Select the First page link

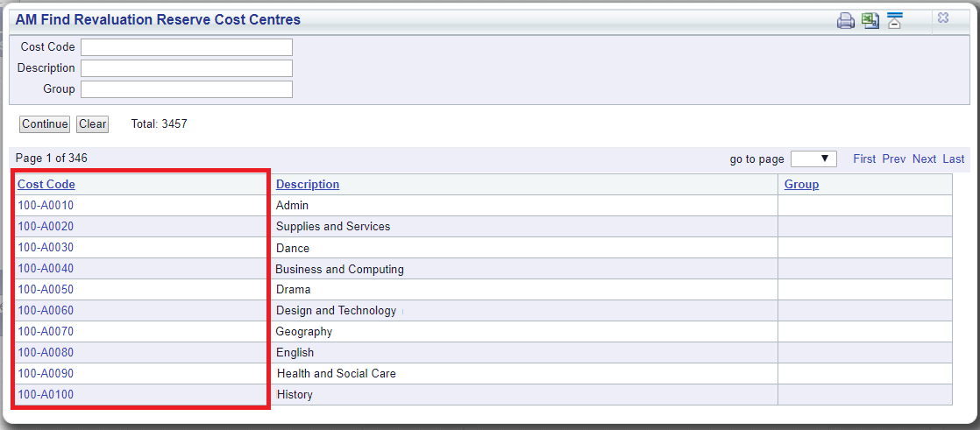tap(864, 159)
